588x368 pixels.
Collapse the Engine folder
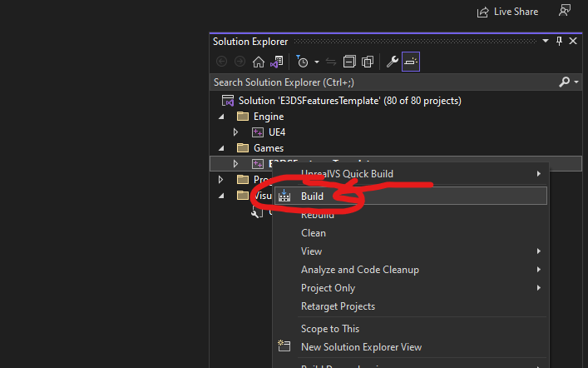(x=221, y=117)
